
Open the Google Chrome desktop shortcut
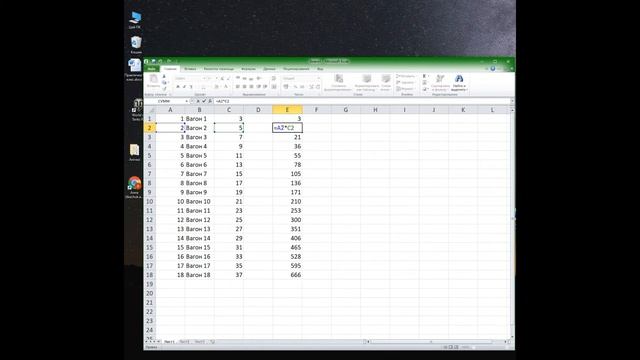[x=134, y=187]
